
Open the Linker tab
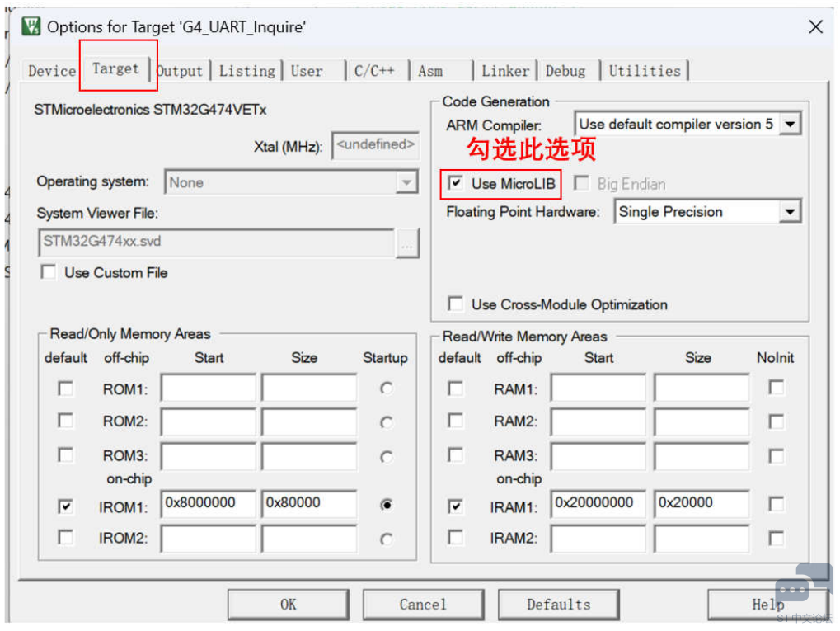[505, 71]
